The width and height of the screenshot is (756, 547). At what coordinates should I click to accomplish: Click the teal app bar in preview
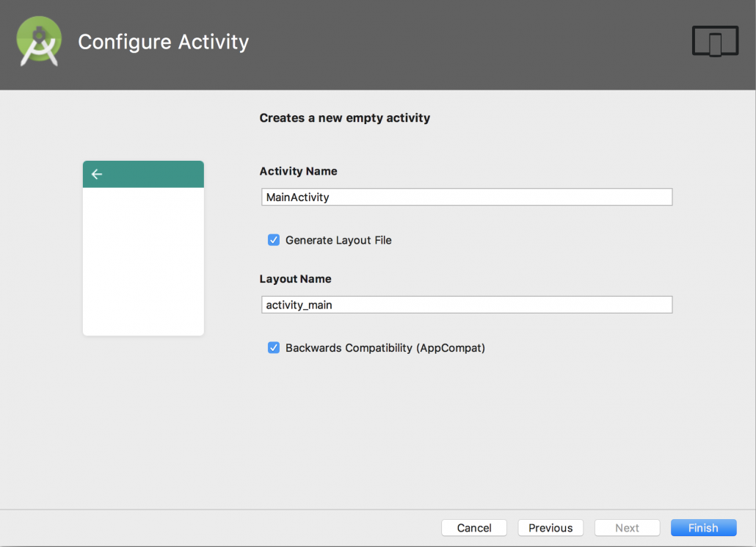click(x=154, y=174)
